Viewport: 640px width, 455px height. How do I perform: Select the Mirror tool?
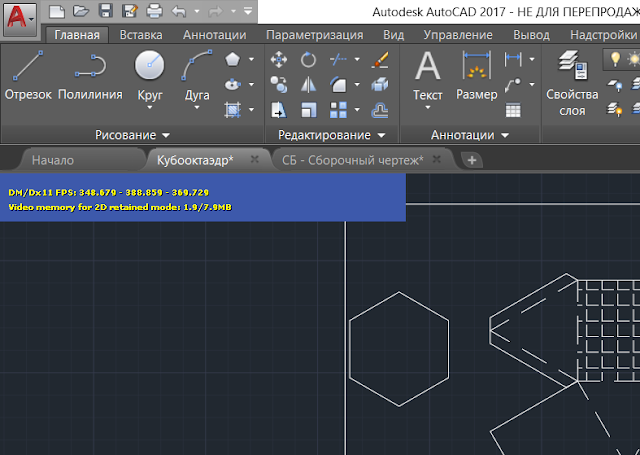click(308, 85)
